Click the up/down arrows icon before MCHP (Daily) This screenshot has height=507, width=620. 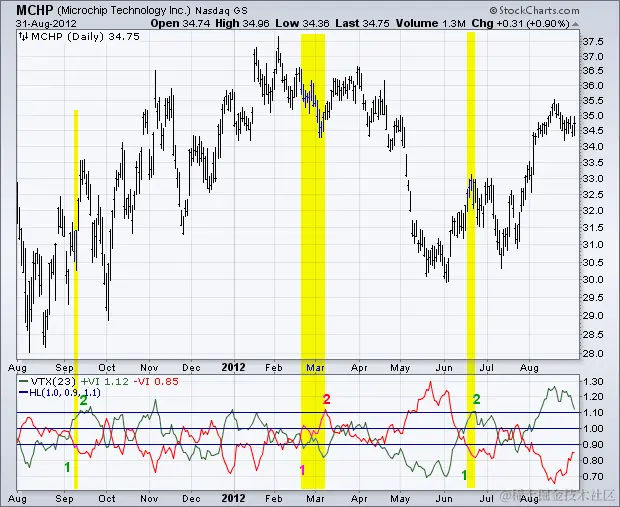pos(23,37)
